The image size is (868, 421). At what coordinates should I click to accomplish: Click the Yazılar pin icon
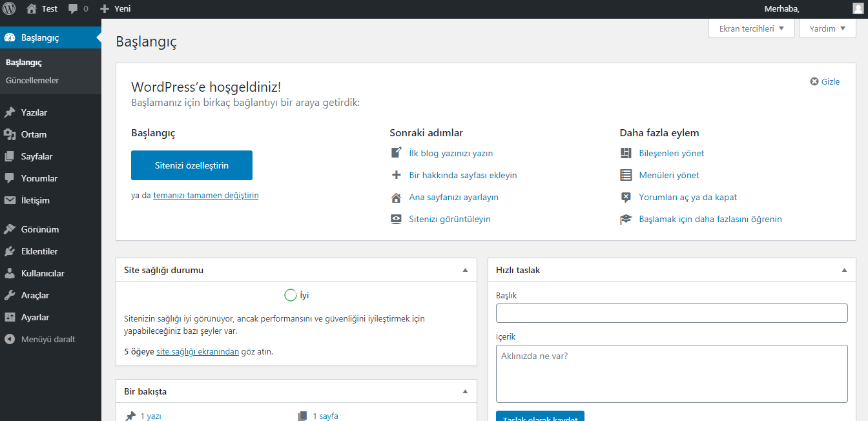pyautogui.click(x=10, y=112)
